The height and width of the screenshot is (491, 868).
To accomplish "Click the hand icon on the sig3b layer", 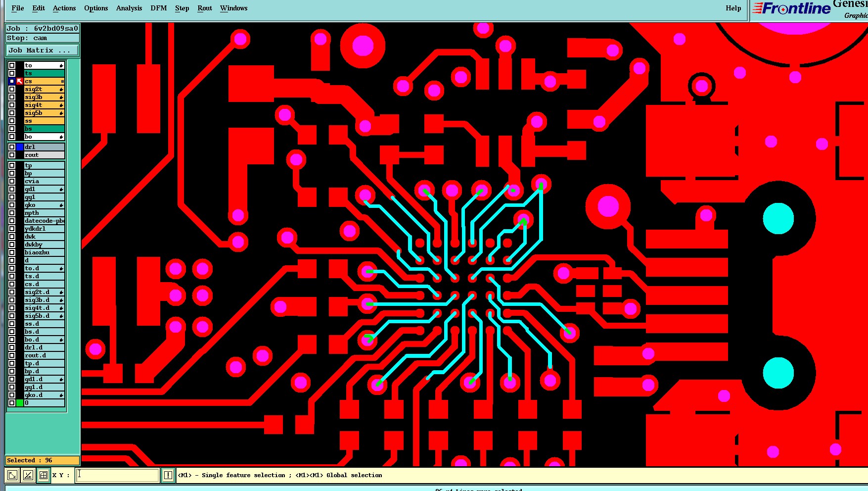I will point(61,97).
